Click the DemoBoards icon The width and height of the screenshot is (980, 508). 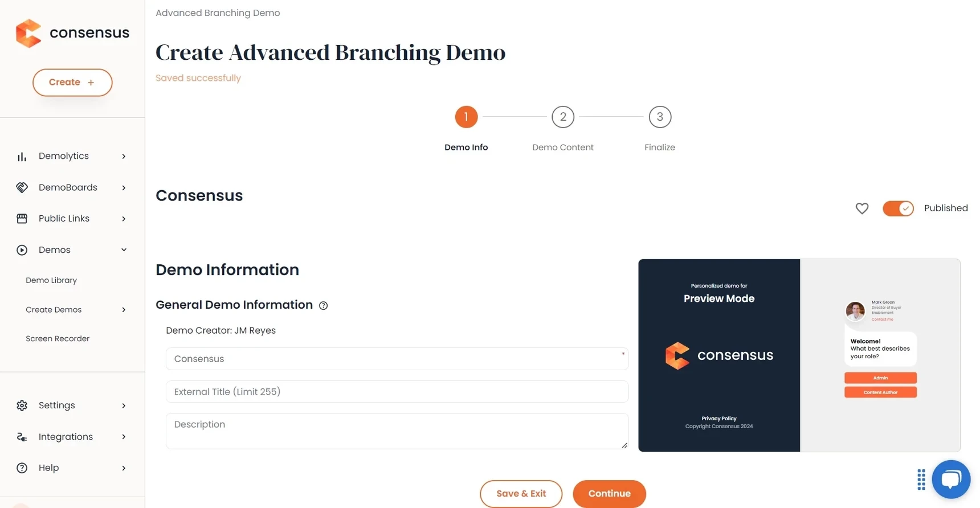click(x=22, y=187)
